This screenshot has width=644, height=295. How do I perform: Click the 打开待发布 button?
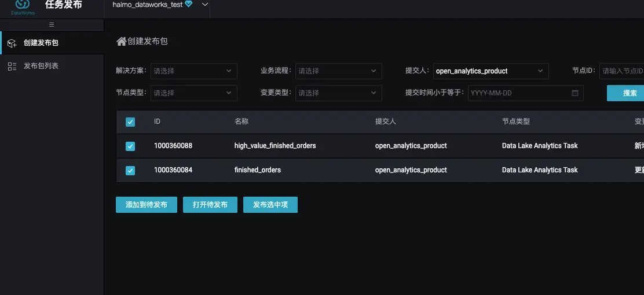point(210,205)
